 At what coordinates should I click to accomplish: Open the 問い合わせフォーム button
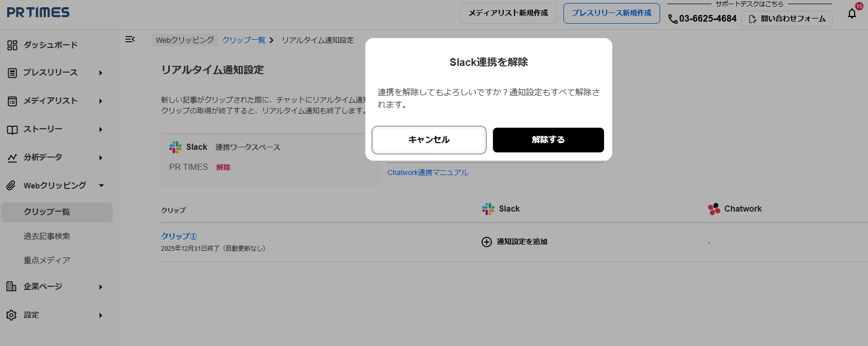point(787,19)
